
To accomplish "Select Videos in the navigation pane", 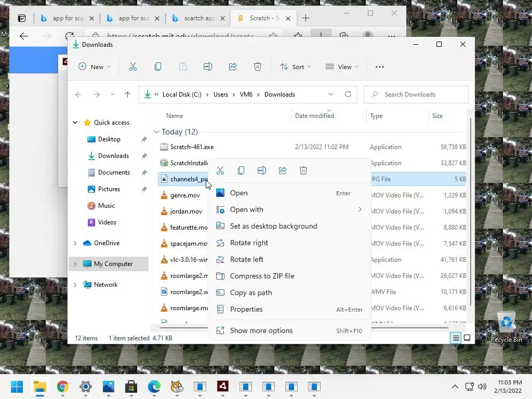I will pos(107,222).
